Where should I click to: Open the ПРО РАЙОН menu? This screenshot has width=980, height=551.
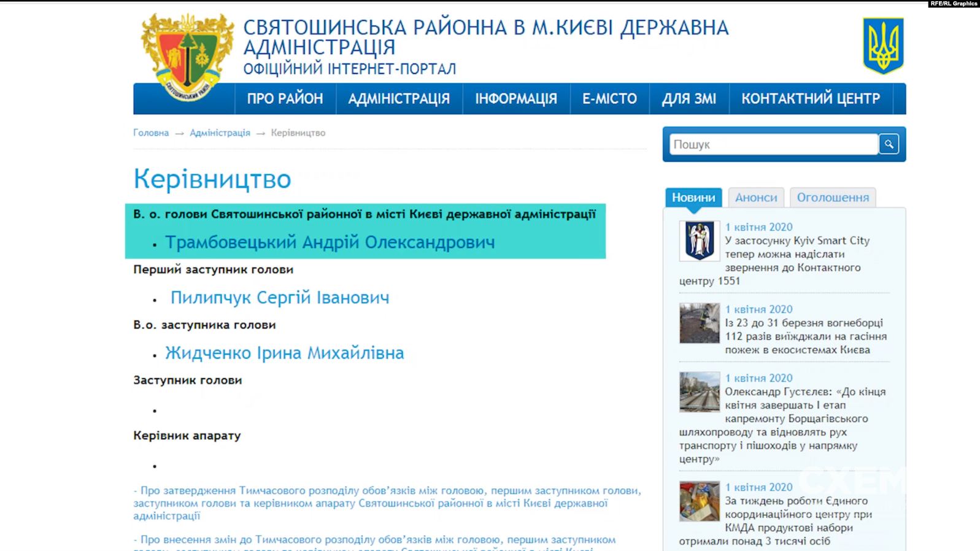(x=285, y=99)
